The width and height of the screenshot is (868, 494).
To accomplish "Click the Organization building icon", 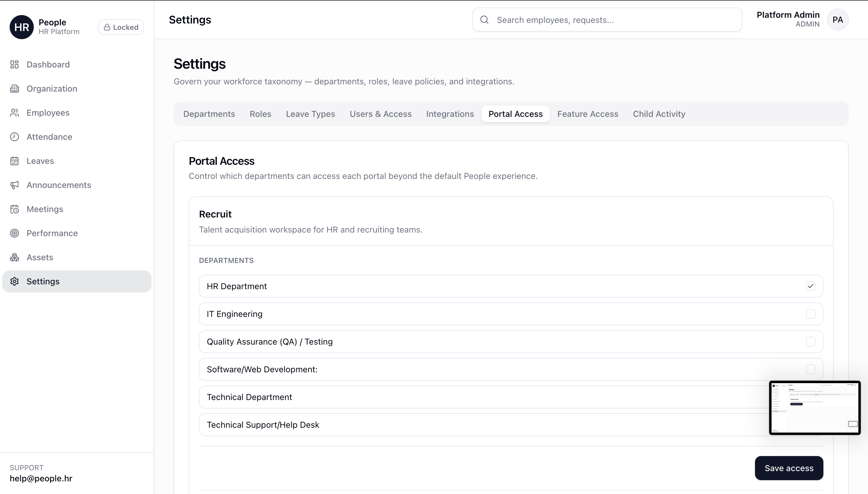I will click(x=14, y=89).
